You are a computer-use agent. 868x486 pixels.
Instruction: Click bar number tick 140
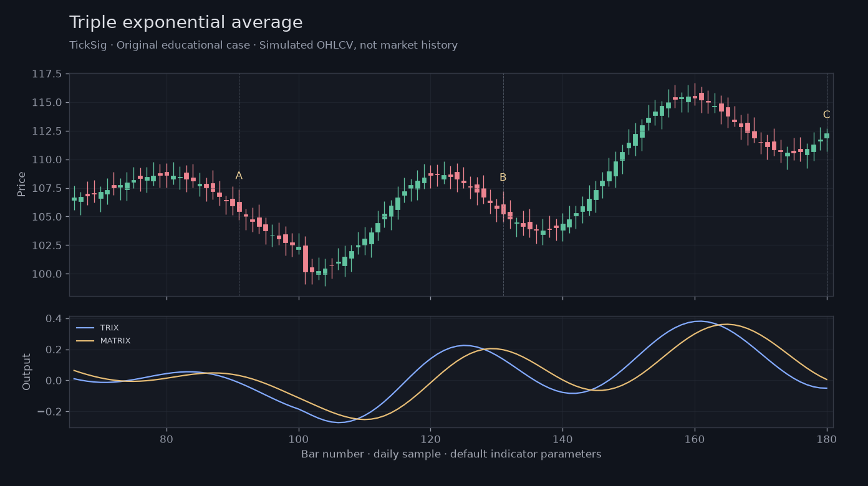click(x=562, y=438)
